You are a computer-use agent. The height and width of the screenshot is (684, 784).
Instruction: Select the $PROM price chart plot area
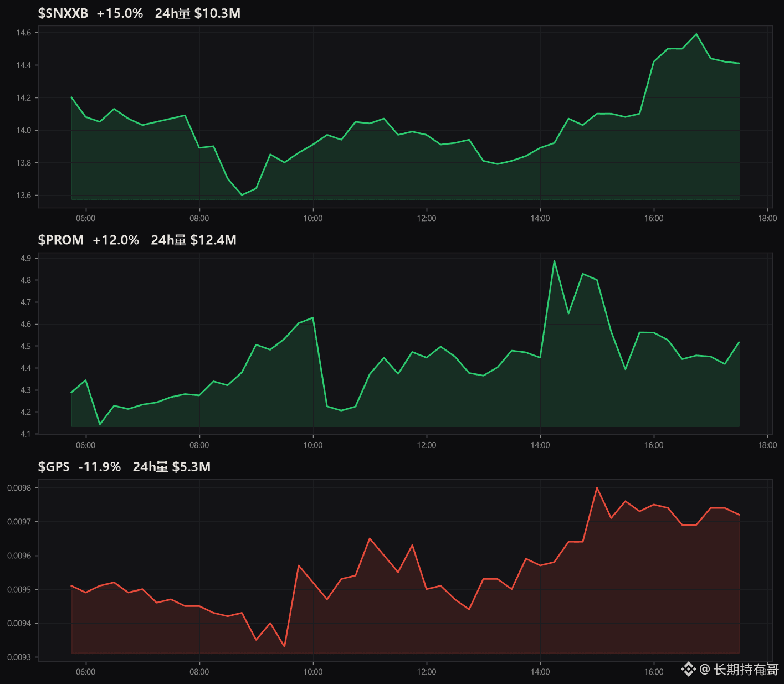click(406, 343)
